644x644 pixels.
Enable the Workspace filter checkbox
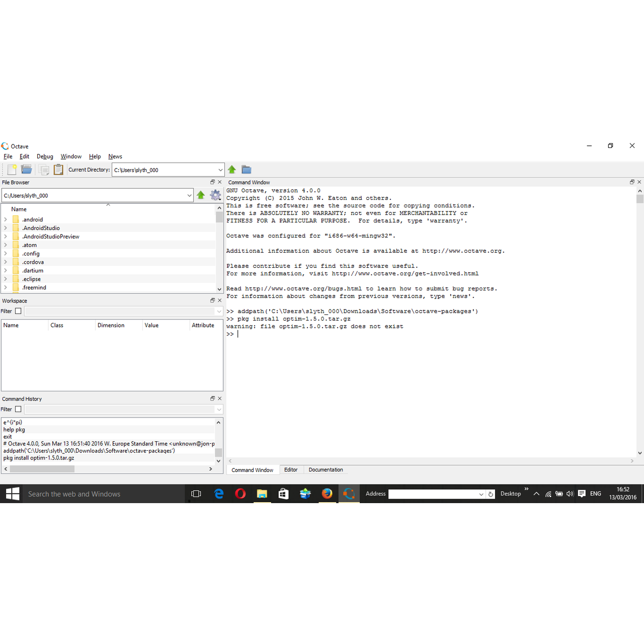(x=18, y=311)
